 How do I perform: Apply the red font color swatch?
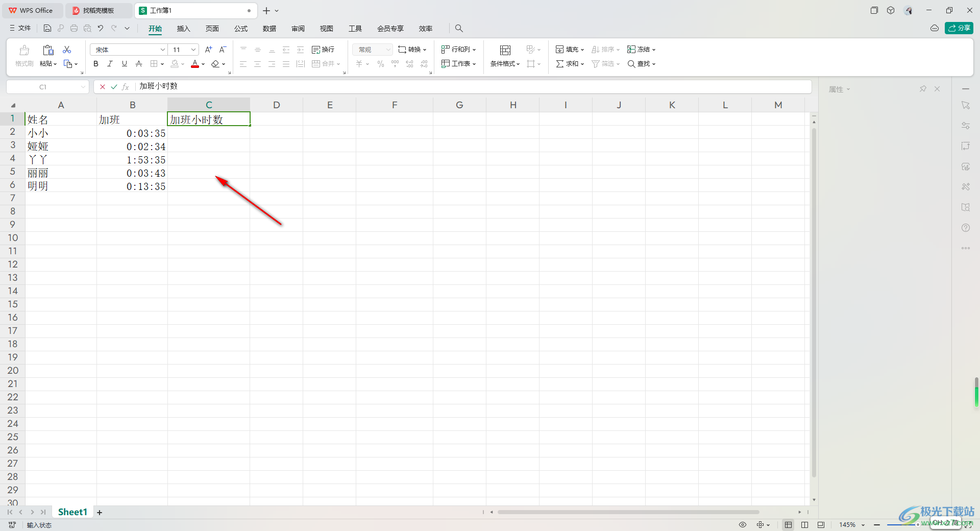195,64
